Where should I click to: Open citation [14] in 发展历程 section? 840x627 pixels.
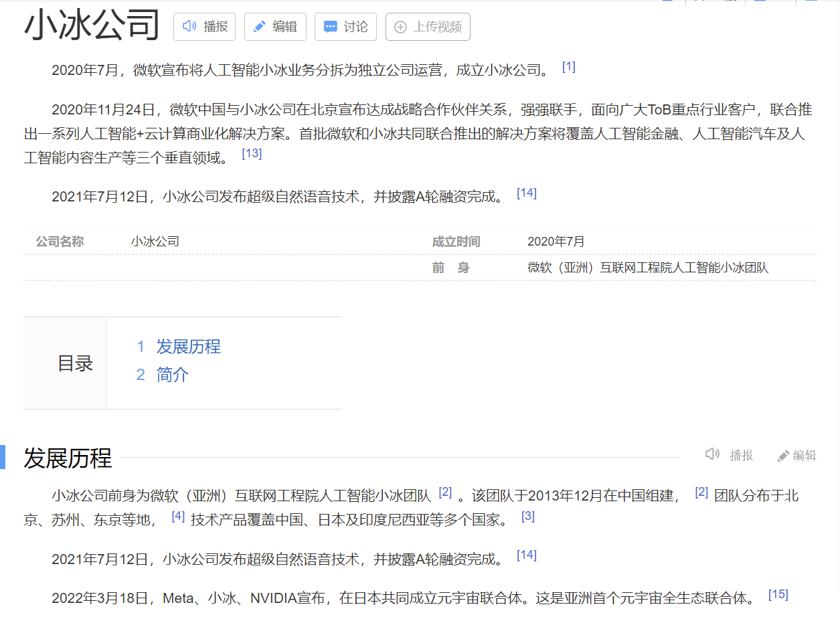pyautogui.click(x=527, y=555)
